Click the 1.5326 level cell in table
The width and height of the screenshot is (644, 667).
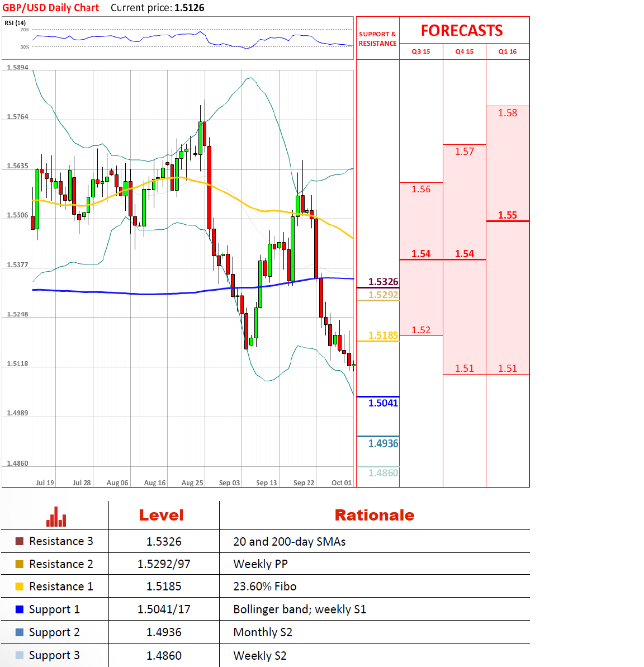coord(164,542)
